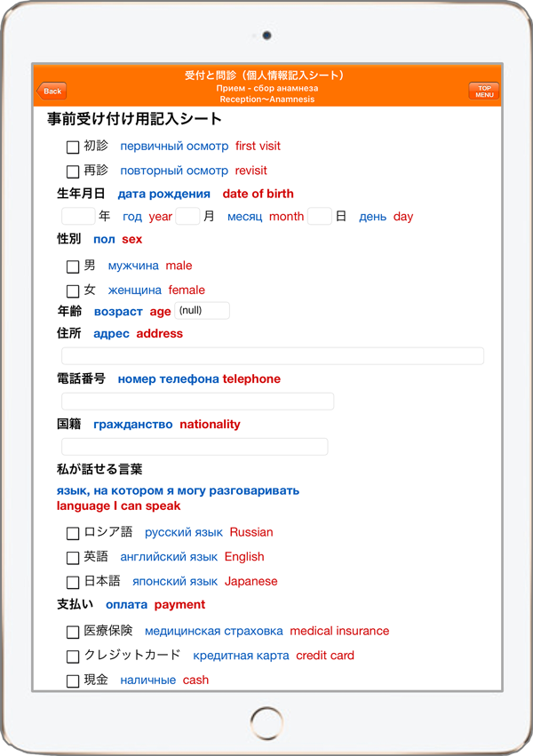Click the 'кредитная карта' text
The image size is (533, 756).
pyautogui.click(x=241, y=657)
